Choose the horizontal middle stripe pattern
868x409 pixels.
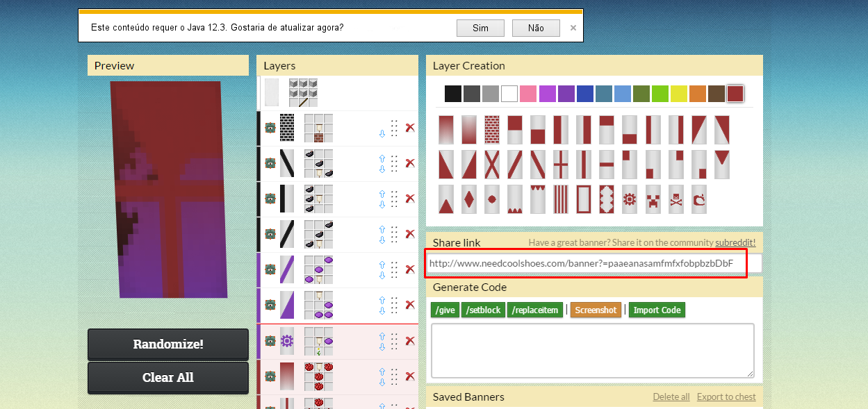coord(607,165)
